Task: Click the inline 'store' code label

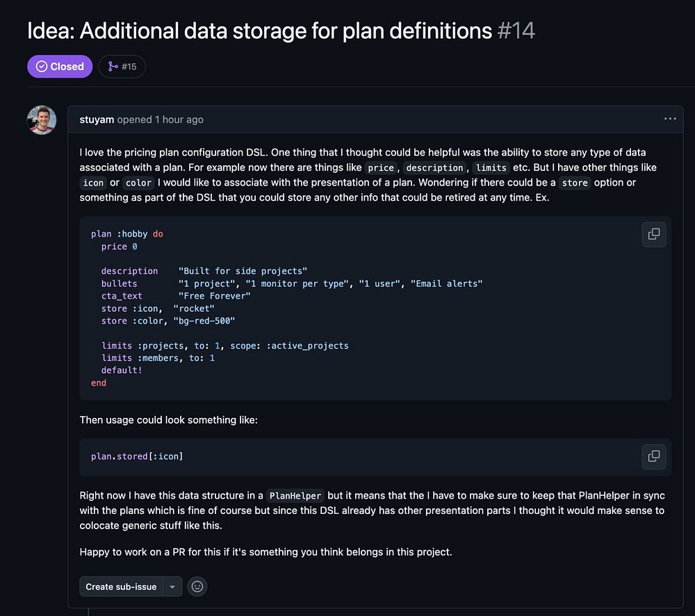Action: tap(575, 183)
